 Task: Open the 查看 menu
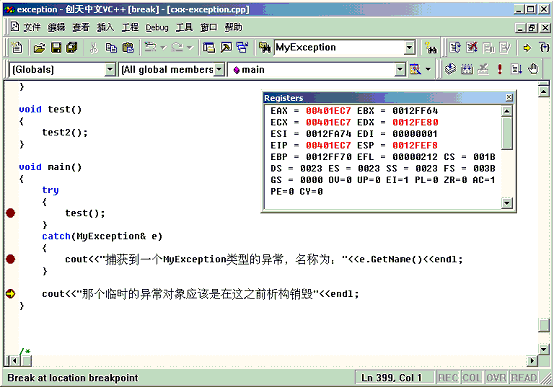pyautogui.click(x=81, y=27)
